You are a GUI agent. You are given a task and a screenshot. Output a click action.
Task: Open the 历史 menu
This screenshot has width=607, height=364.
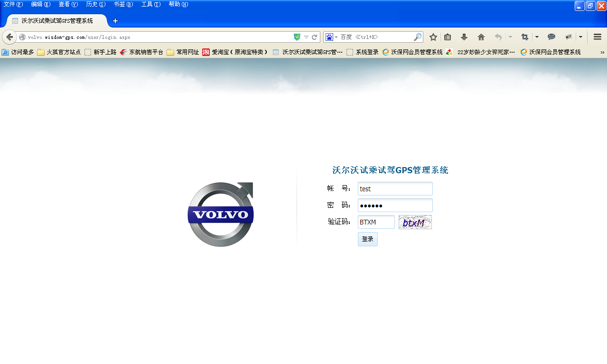pyautogui.click(x=95, y=4)
